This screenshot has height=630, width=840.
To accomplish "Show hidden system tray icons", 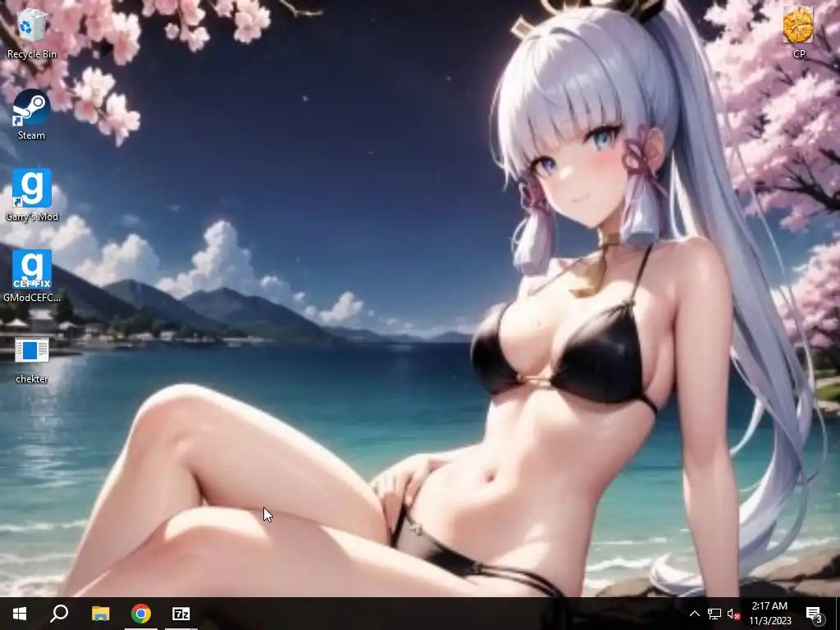I will 694,614.
